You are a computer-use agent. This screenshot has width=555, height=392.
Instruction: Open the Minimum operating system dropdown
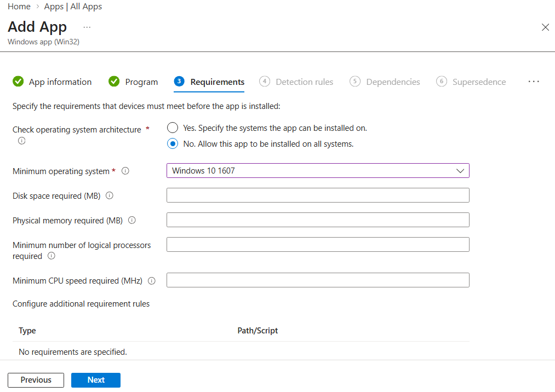click(x=318, y=171)
